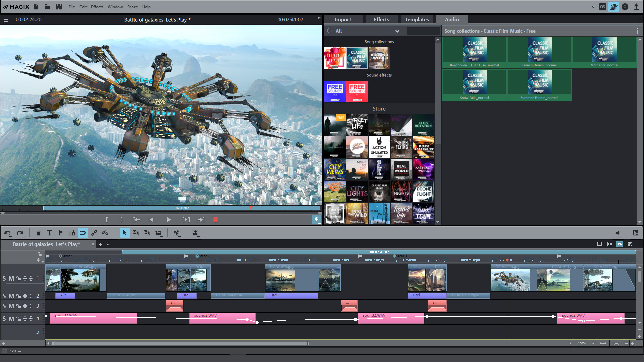The height and width of the screenshot is (362, 644).
Task: Select the French Dream_normal song thumbnail
Action: (x=539, y=50)
